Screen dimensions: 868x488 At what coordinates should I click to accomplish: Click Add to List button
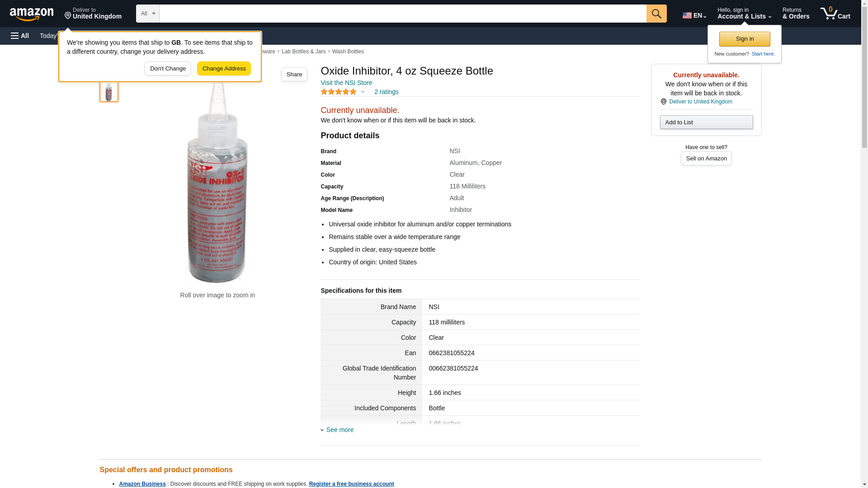(706, 122)
